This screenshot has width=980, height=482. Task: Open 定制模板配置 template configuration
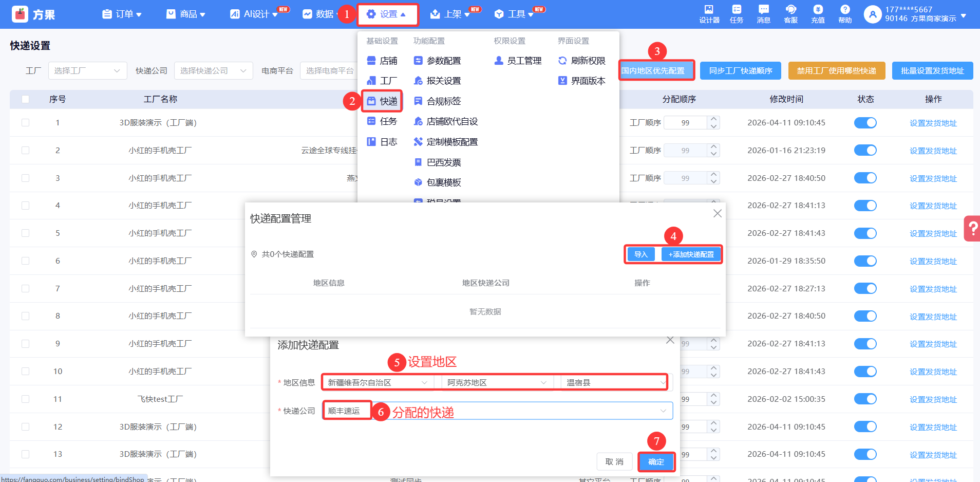446,142
